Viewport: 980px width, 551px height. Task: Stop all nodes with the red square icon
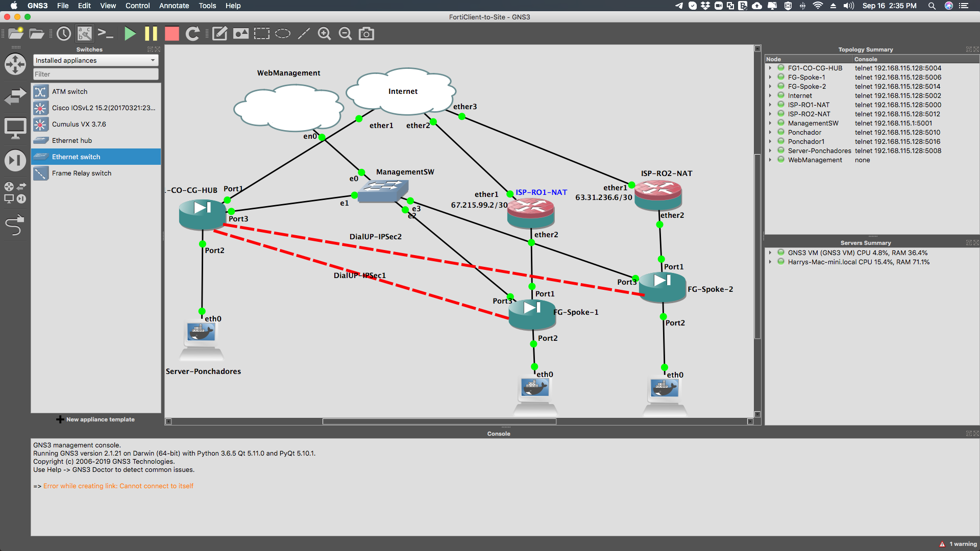tap(172, 34)
